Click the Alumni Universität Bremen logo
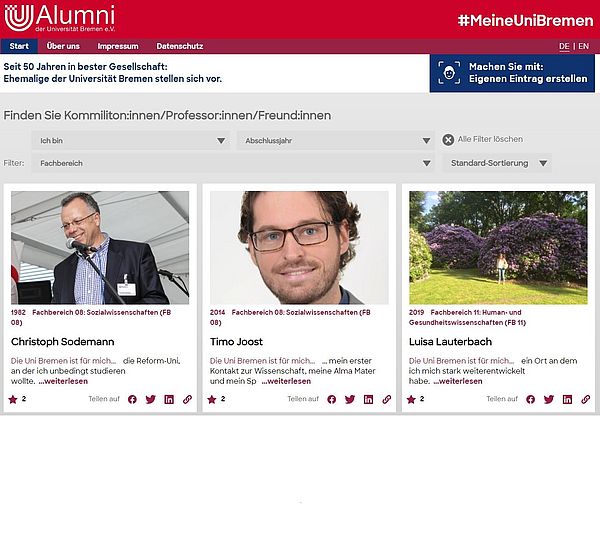 tap(60, 18)
